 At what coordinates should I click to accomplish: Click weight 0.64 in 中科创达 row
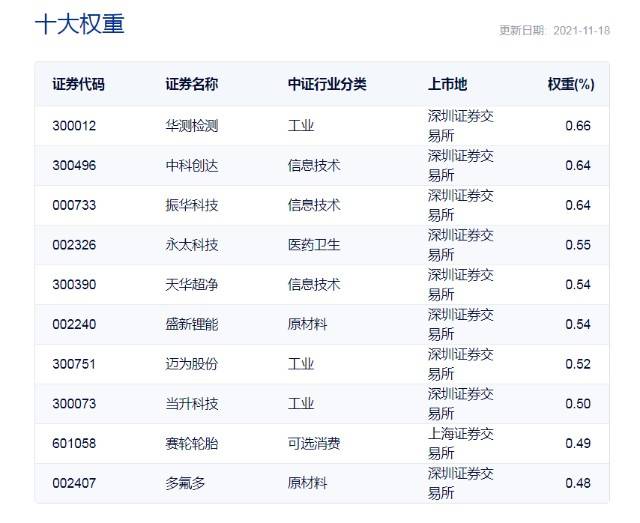pos(578,165)
